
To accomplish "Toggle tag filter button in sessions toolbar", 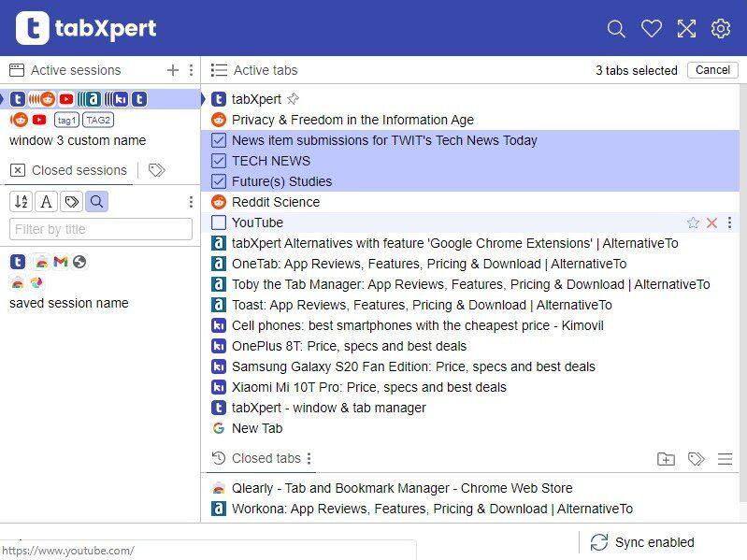I will (71, 201).
